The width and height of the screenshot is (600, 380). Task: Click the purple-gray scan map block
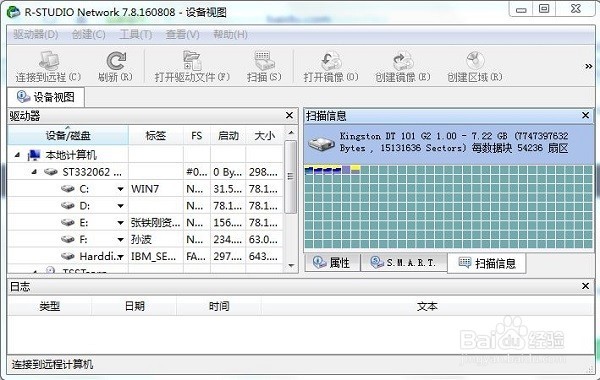[346, 169]
